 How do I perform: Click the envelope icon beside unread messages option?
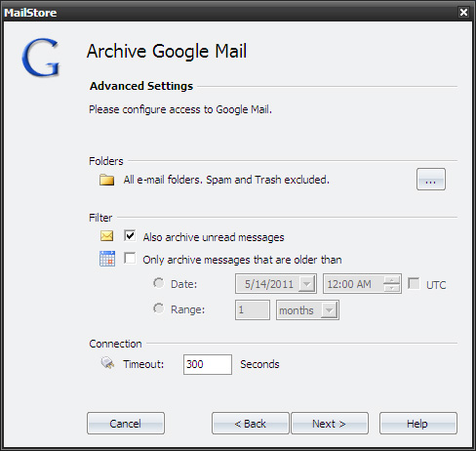coord(106,236)
